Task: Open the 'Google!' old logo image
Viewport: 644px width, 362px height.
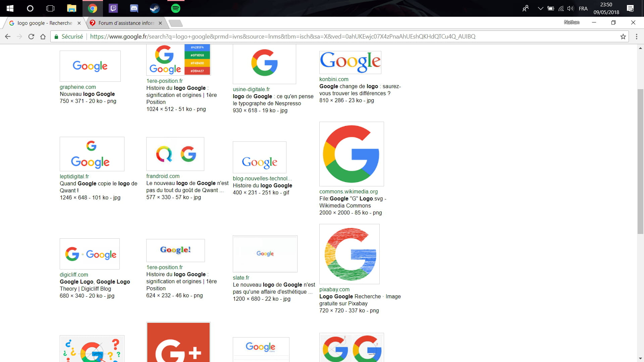Action: click(175, 250)
